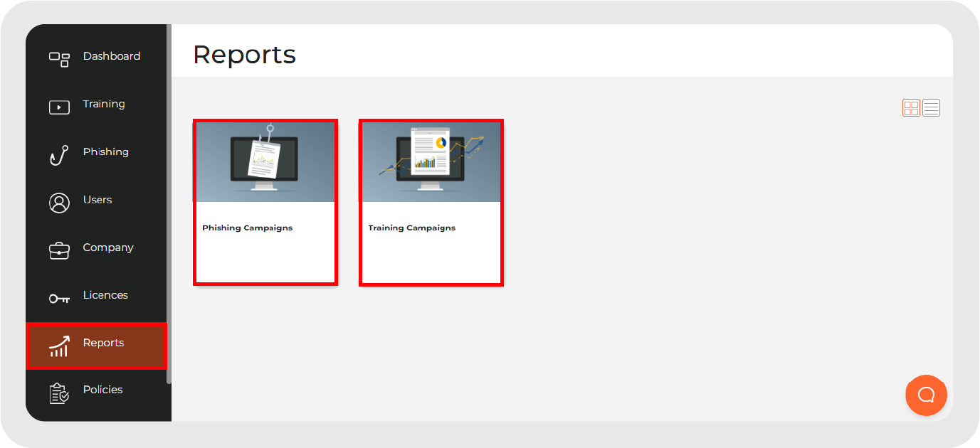The image size is (980, 448).
Task: Click the Phishing hook icon
Action: point(60,151)
